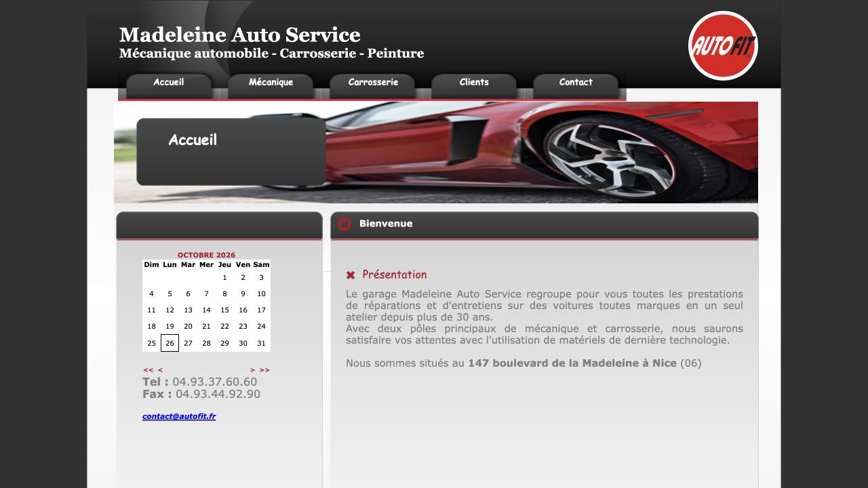Jump forward a year with the >> arrow
Viewport: 868px width, 488px height.
264,370
